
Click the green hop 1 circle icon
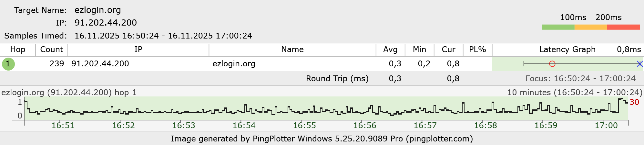[8, 64]
